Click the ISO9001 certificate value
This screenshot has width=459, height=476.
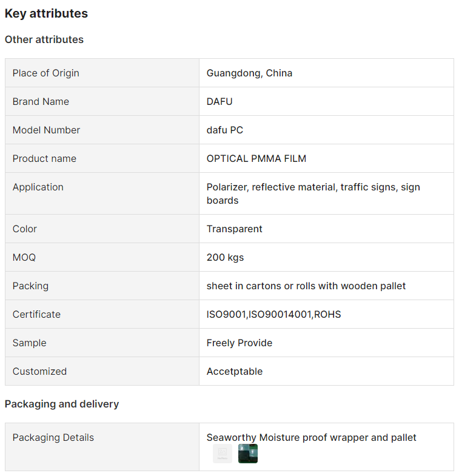pos(273,314)
